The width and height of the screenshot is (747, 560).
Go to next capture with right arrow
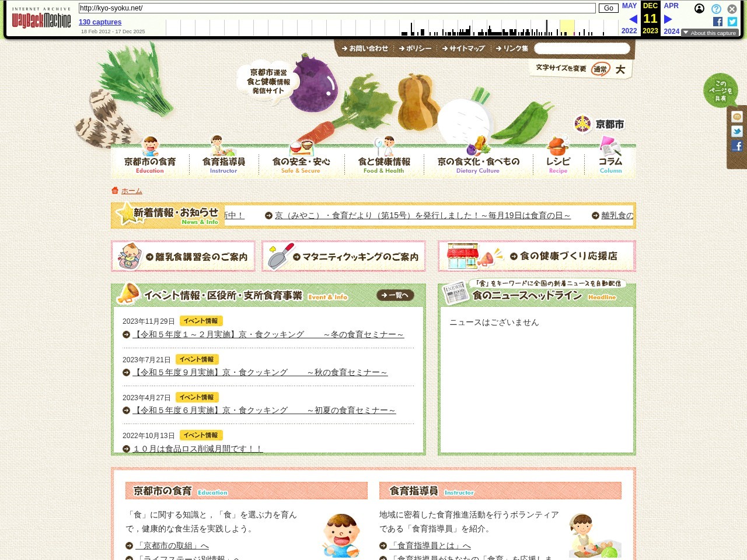(x=668, y=19)
